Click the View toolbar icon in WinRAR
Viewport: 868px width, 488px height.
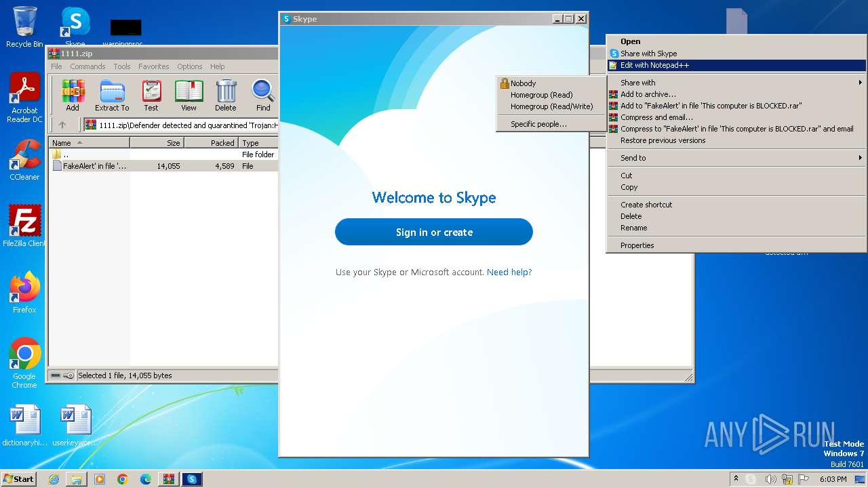[189, 96]
